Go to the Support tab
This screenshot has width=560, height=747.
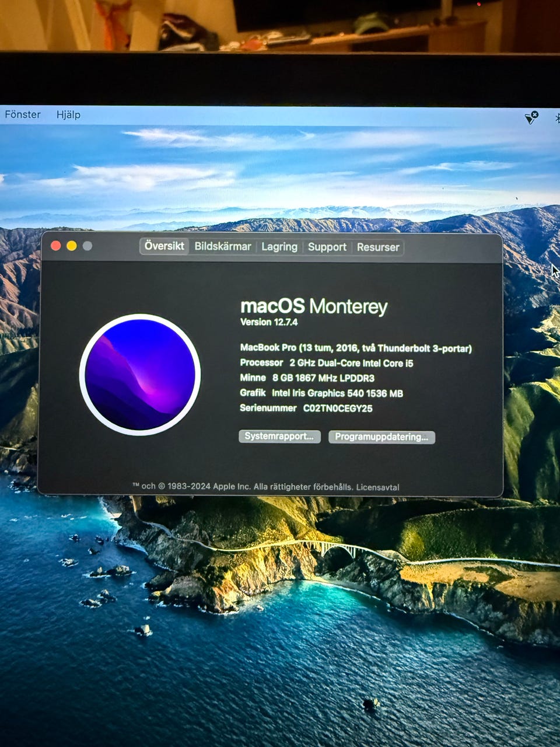pyautogui.click(x=327, y=247)
